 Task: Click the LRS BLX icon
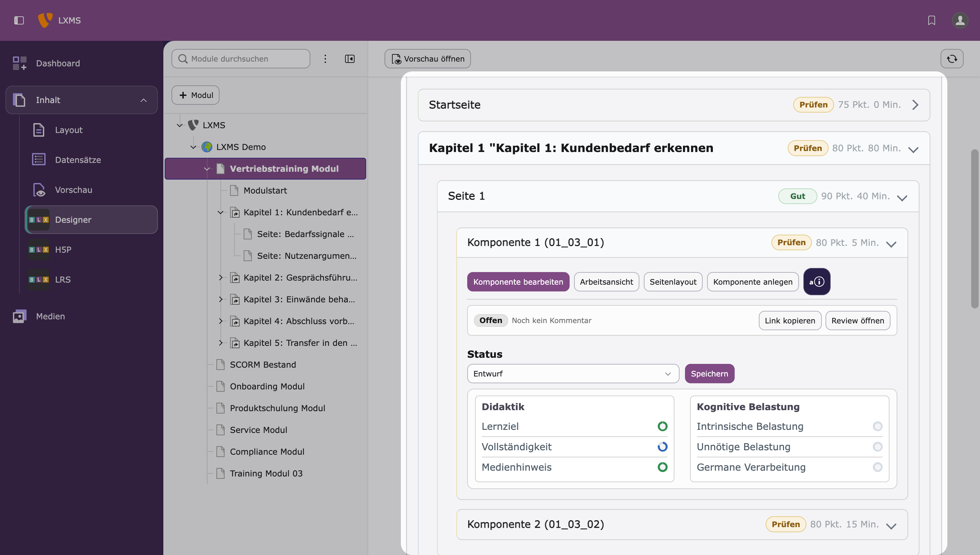[39, 280]
